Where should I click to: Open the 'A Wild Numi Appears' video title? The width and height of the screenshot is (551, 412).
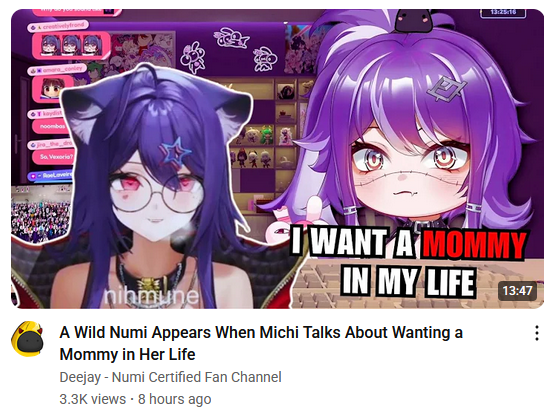[x=261, y=343]
